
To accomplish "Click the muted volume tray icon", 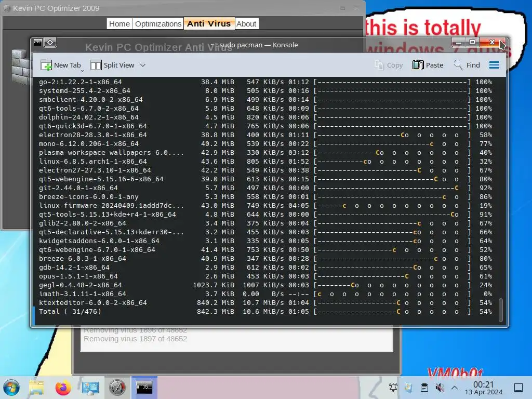I will 440,388.
